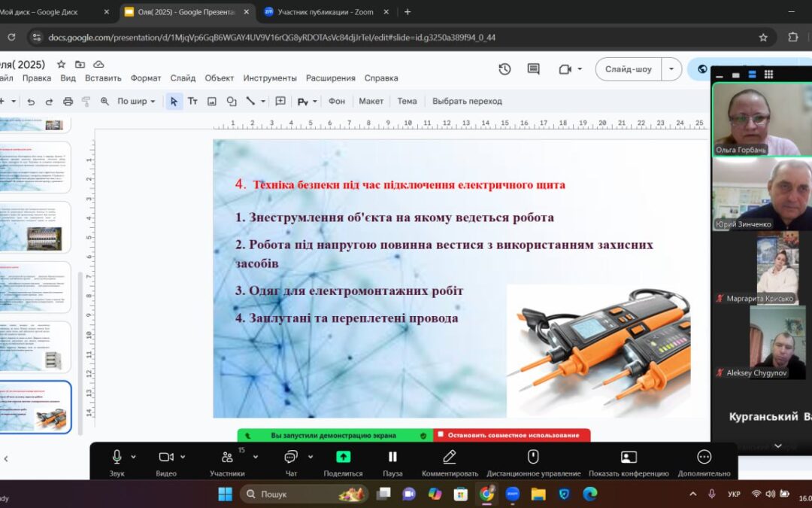Open the insert comment icon

coord(280,101)
